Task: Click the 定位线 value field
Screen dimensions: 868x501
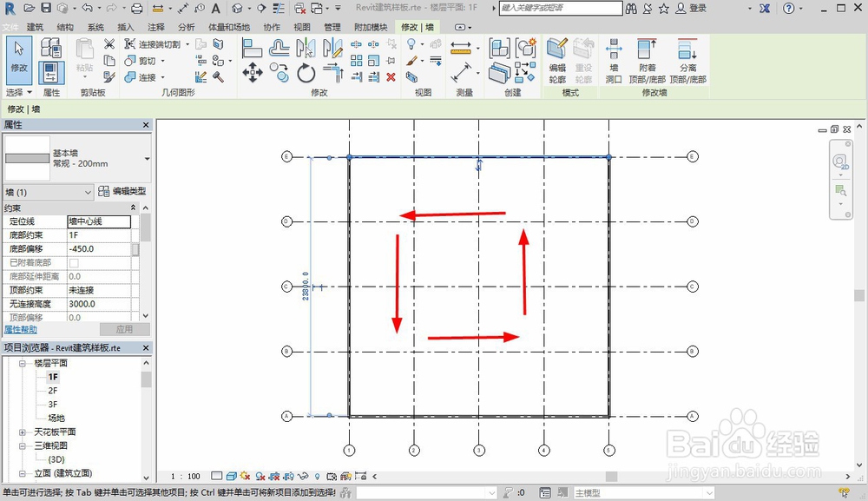Action: click(99, 221)
